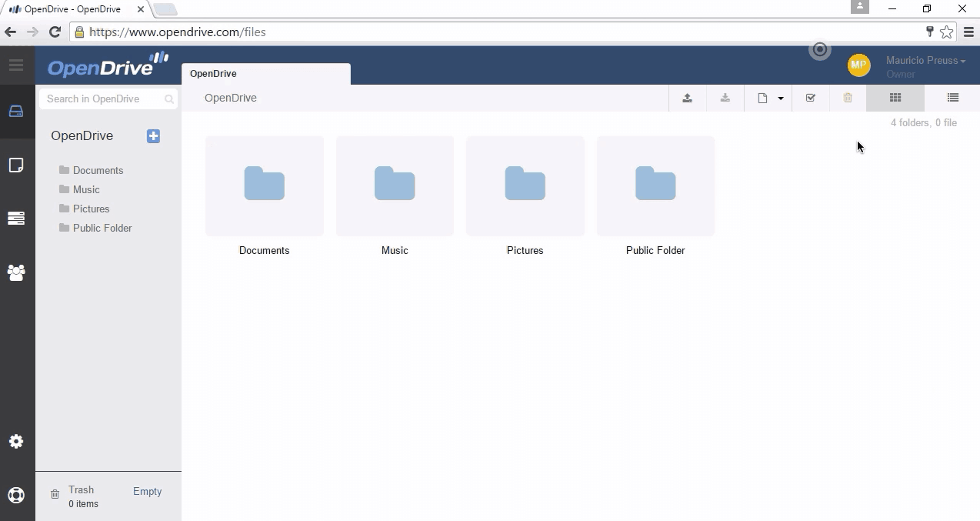The image size is (980, 521).
Task: Click the trash icon in the toolbar
Action: pyautogui.click(x=848, y=98)
